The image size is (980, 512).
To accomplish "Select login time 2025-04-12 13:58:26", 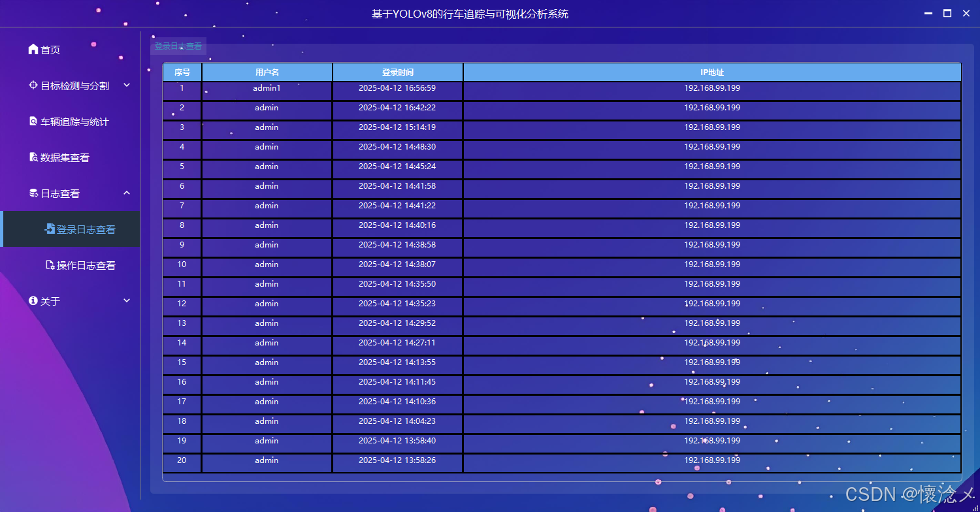I will 397,460.
